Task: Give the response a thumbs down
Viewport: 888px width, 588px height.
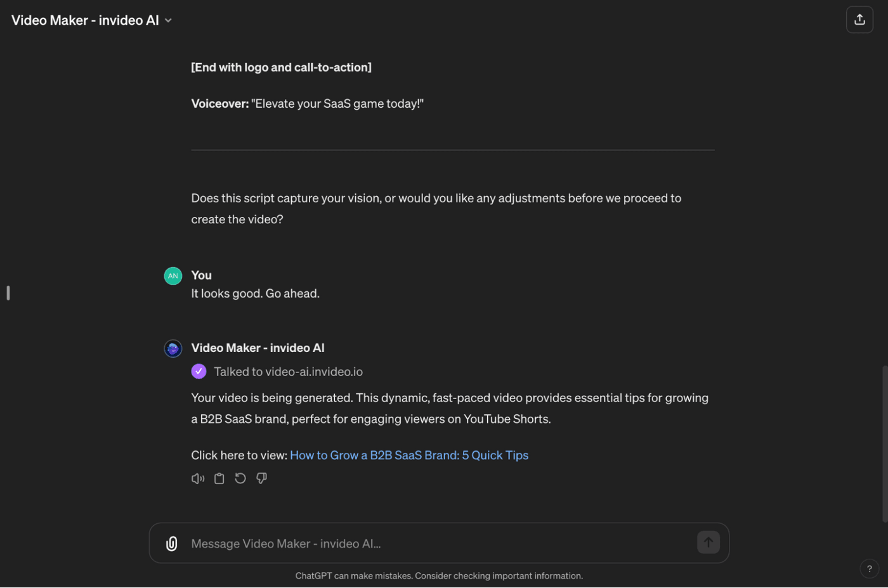Action: point(261,478)
